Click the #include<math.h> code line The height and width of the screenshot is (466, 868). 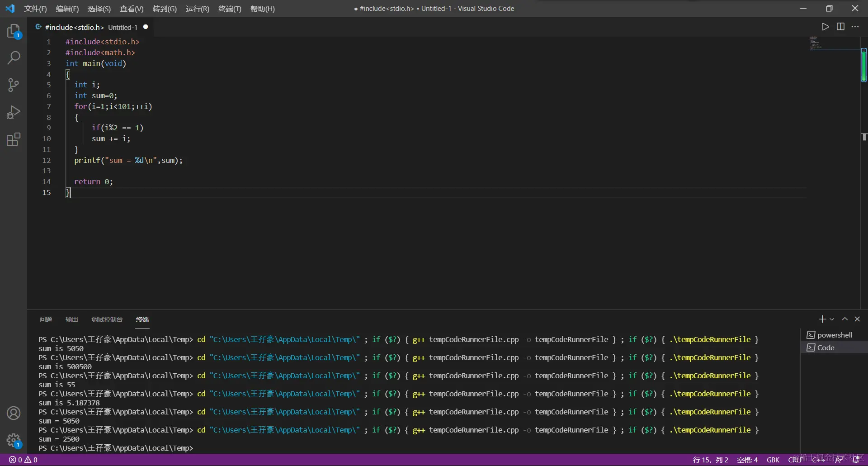(x=100, y=52)
